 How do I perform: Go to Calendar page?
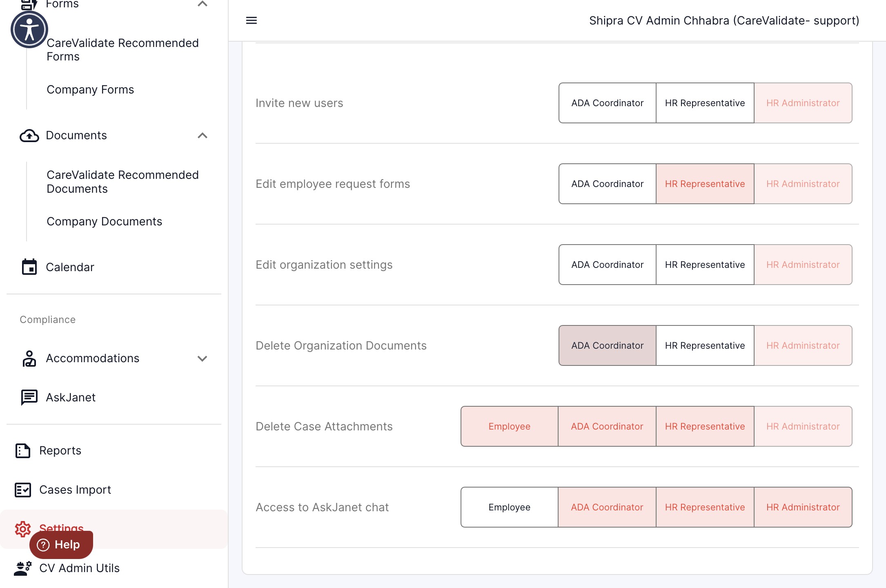coord(70,267)
